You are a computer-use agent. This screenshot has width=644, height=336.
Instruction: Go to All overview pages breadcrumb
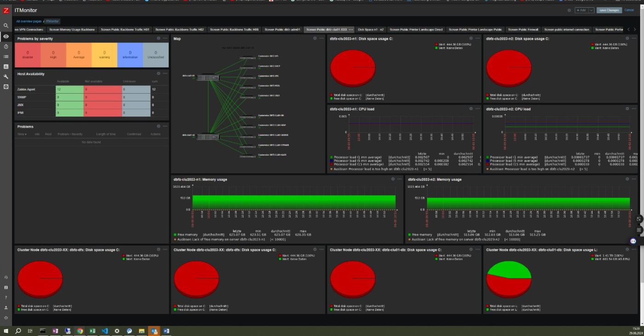click(x=29, y=21)
